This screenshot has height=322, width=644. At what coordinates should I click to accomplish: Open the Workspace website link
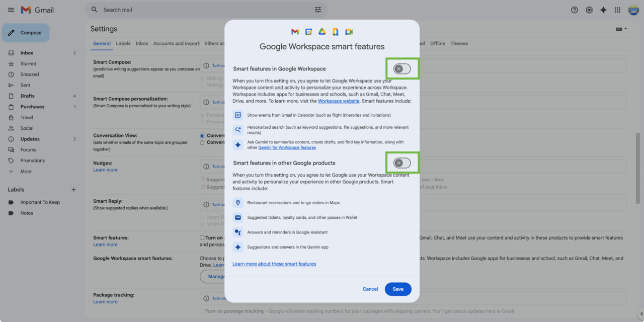[339, 101]
